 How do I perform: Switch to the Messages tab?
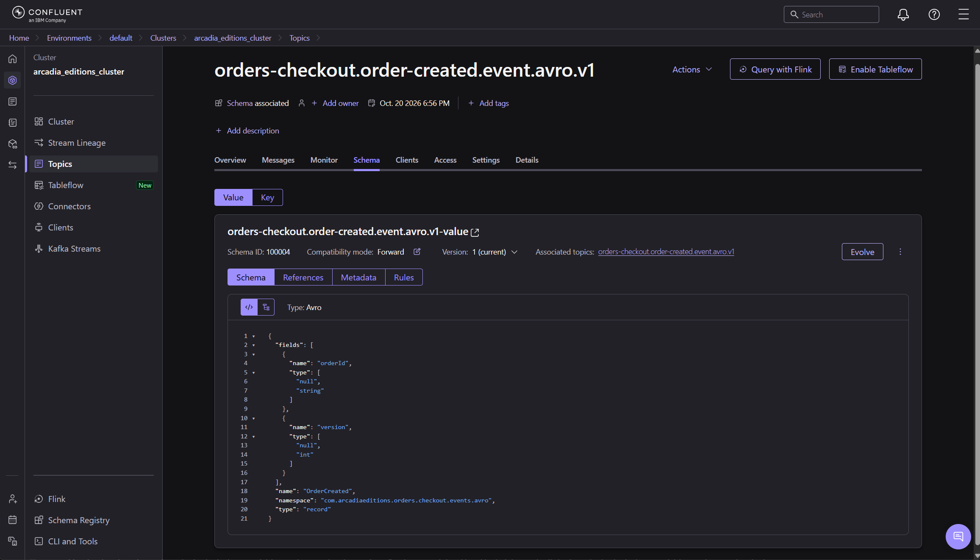point(278,160)
